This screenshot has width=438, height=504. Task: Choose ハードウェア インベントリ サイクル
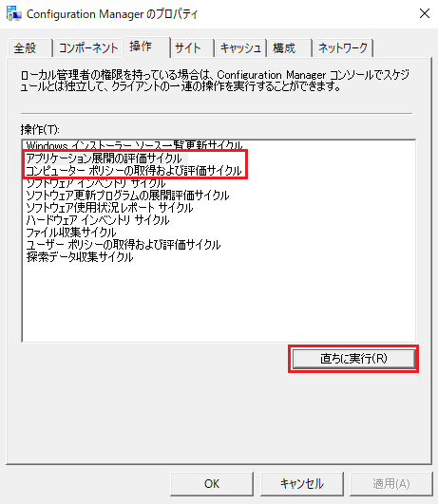tap(98, 220)
